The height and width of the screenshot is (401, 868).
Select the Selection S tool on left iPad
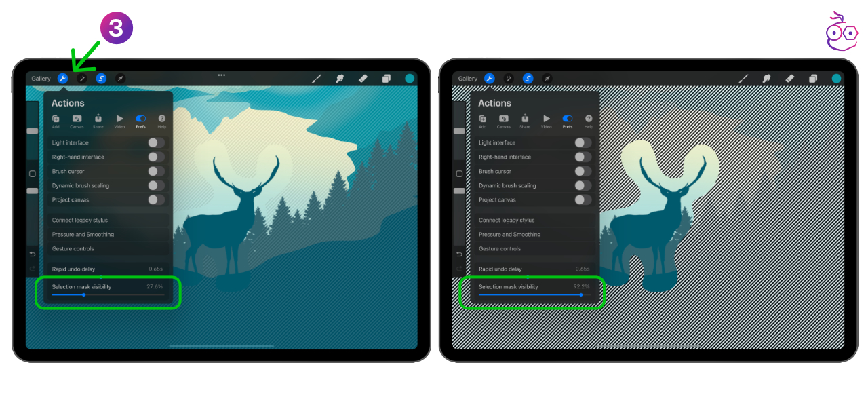(x=101, y=79)
